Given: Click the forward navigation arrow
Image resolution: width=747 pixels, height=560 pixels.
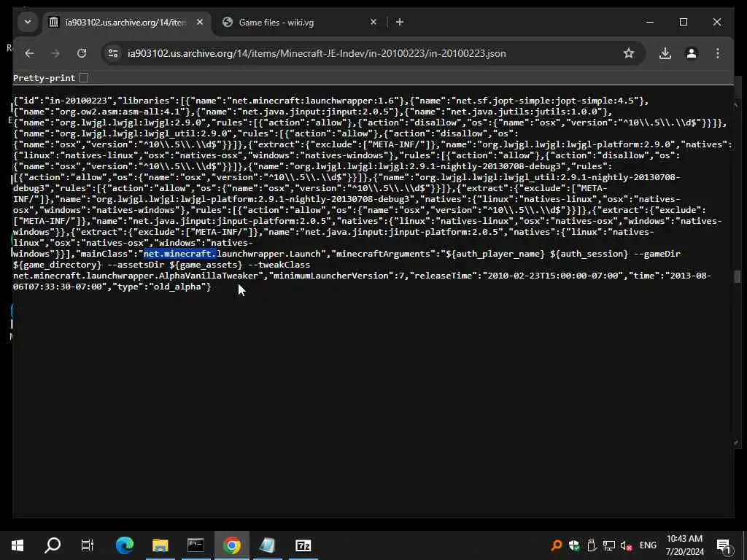Looking at the screenshot, I should tap(55, 53).
